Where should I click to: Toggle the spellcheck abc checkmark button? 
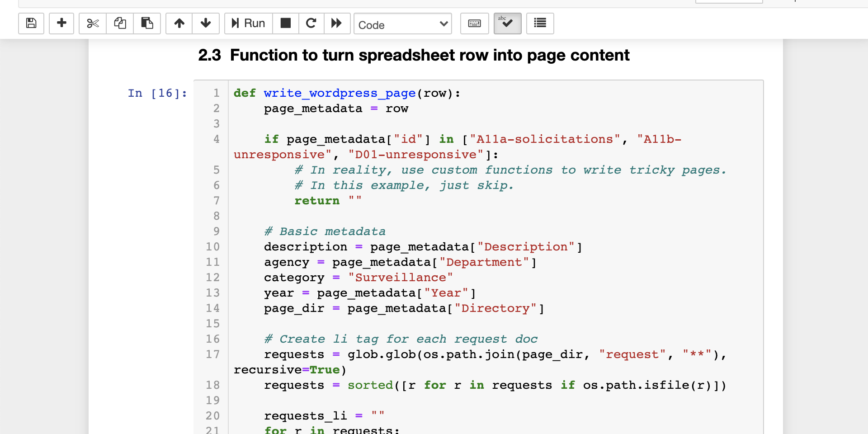point(507,23)
